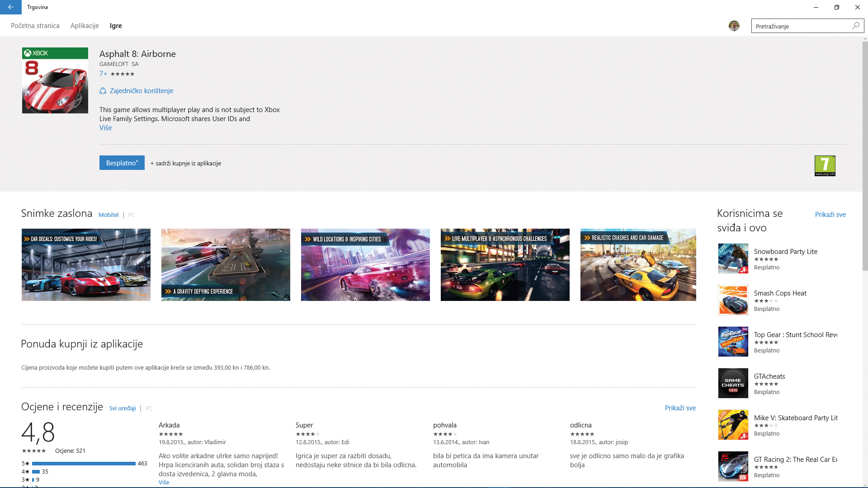Switch to Aplikacije tab
This screenshot has width=868, height=488.
[85, 26]
